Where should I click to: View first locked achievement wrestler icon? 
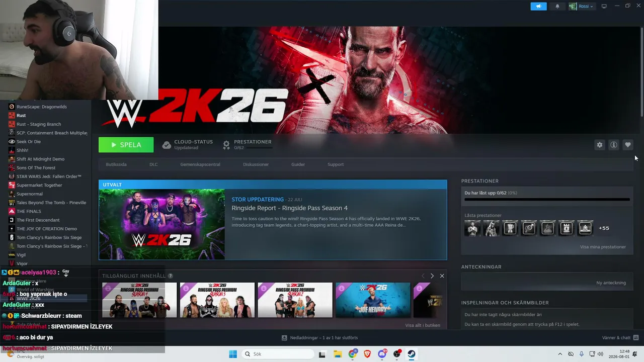[472, 228]
